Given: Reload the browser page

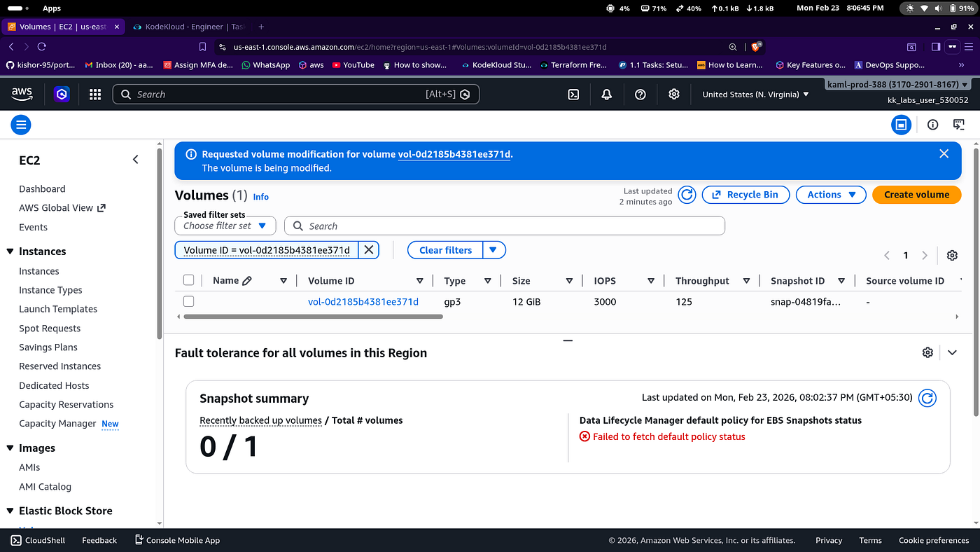Looking at the screenshot, I should [42, 46].
